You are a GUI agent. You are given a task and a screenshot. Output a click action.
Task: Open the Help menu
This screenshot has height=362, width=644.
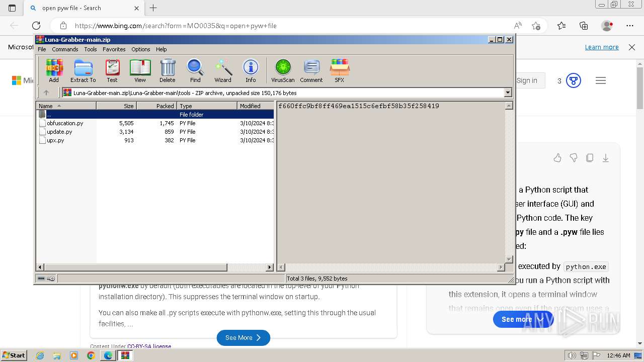coord(161,49)
